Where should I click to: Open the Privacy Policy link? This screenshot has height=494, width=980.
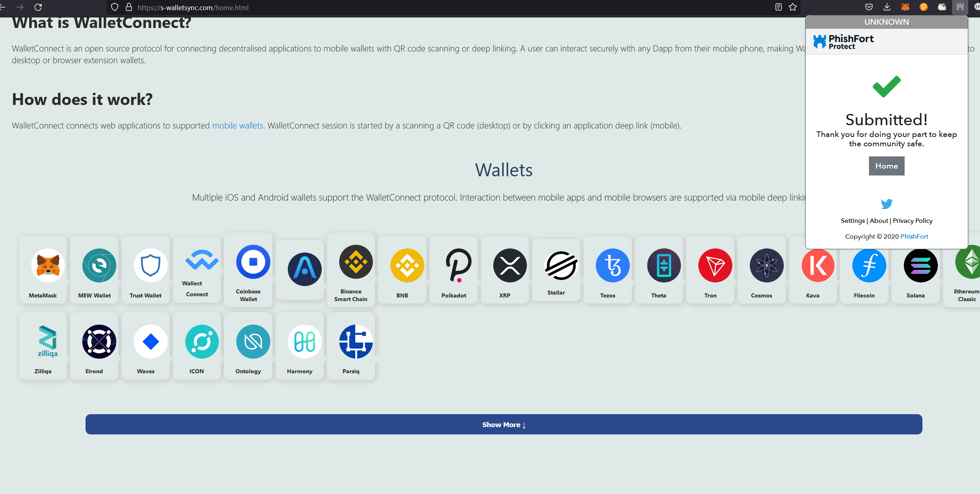(912, 221)
